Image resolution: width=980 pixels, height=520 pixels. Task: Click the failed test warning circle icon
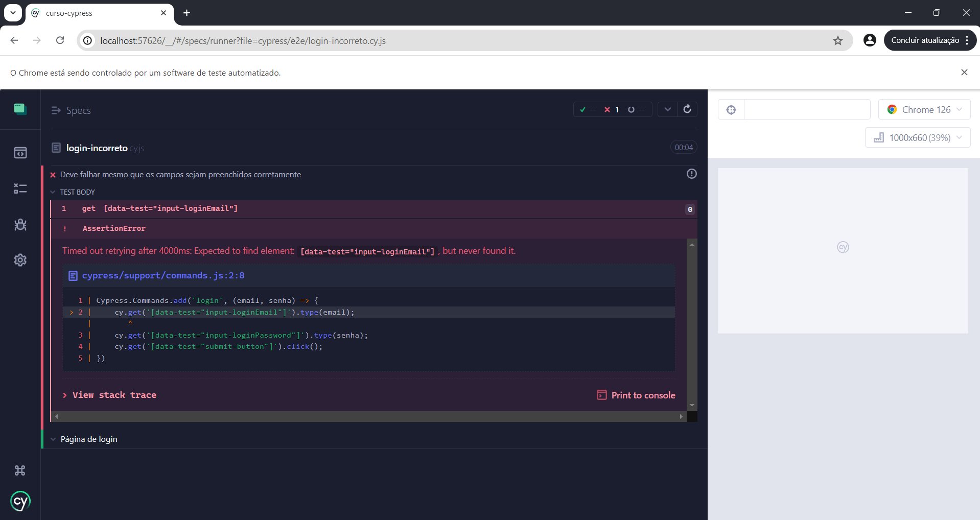[691, 174]
